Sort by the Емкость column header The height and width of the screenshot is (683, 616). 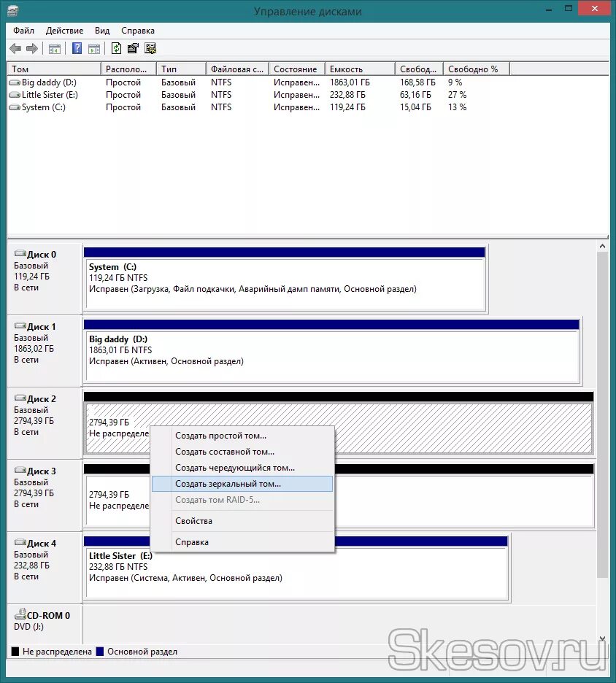[x=358, y=68]
